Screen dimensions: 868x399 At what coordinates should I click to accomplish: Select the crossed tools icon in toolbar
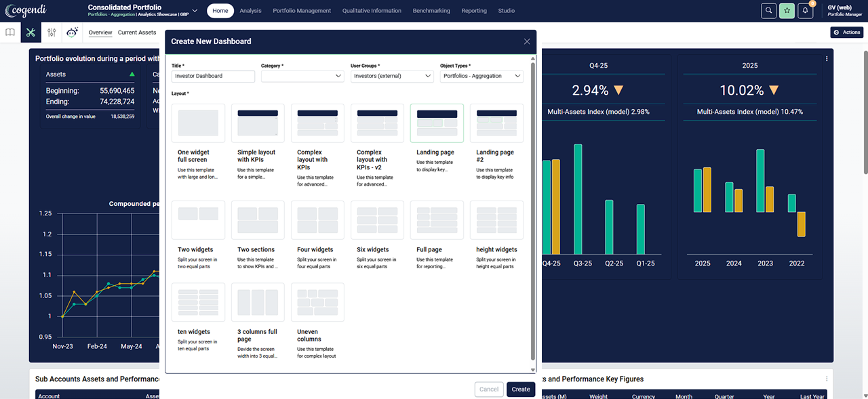pyautogui.click(x=31, y=32)
